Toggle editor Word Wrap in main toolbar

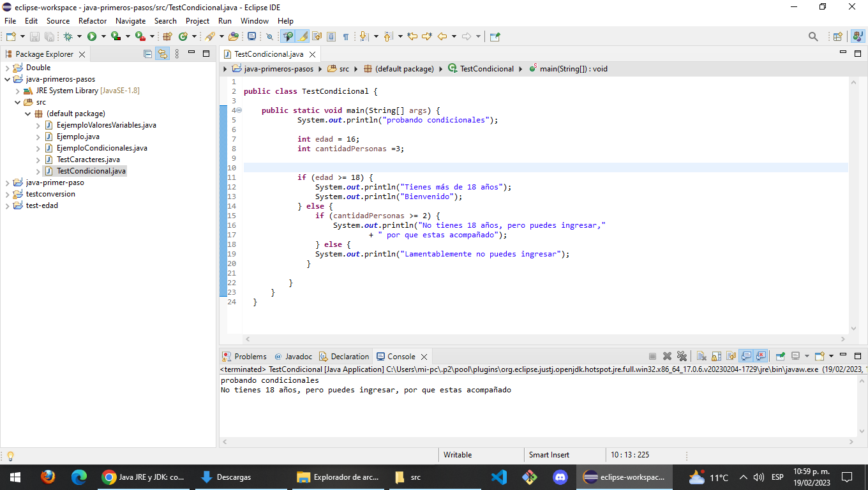[x=317, y=37]
